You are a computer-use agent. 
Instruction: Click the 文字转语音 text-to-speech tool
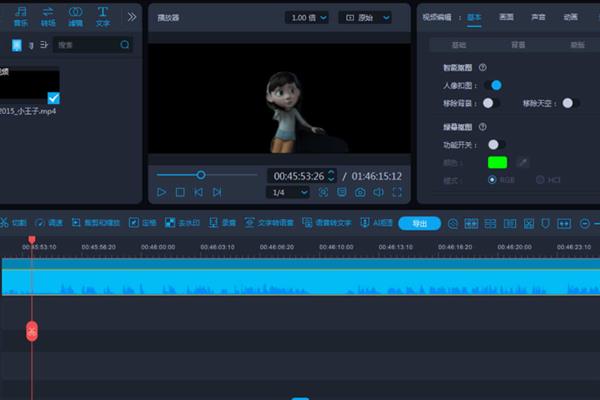(x=269, y=222)
